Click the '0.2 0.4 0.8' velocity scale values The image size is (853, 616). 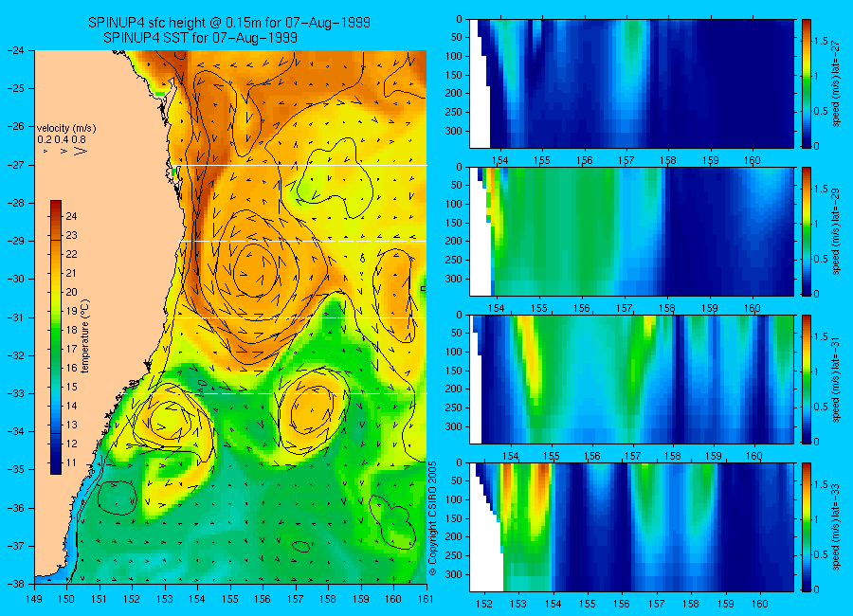pyautogui.click(x=62, y=139)
